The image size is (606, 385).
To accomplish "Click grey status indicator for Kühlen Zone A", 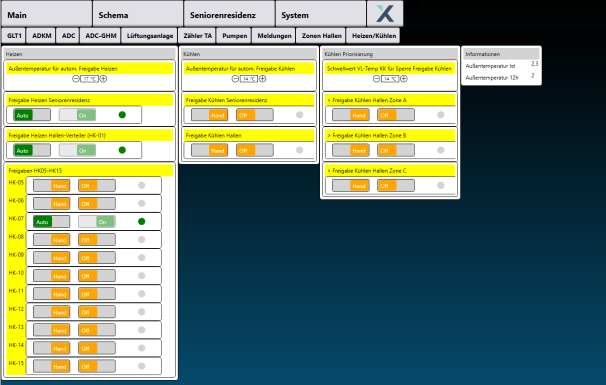I will pyautogui.click(x=441, y=115).
